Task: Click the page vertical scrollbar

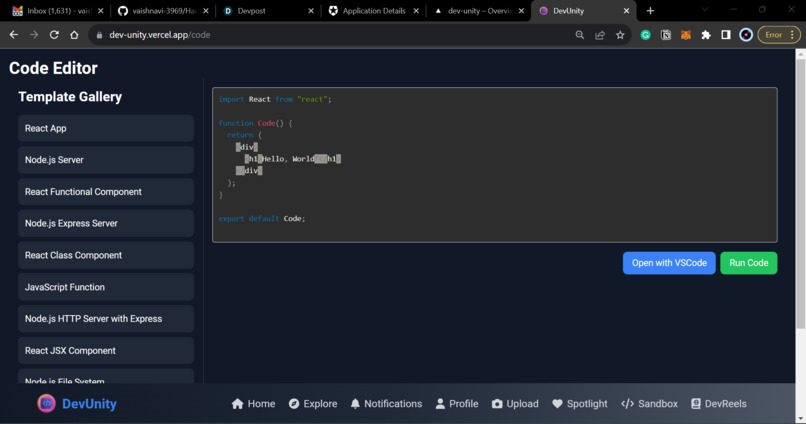Action: (x=800, y=193)
